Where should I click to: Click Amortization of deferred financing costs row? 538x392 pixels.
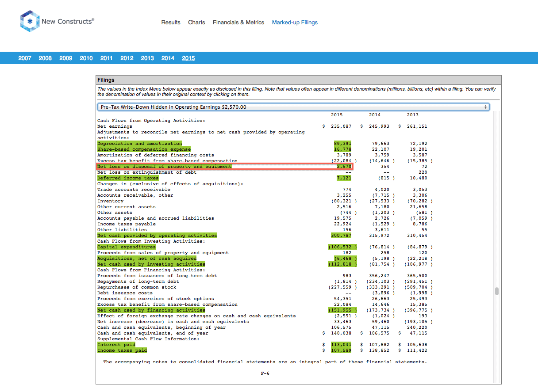click(x=156, y=155)
